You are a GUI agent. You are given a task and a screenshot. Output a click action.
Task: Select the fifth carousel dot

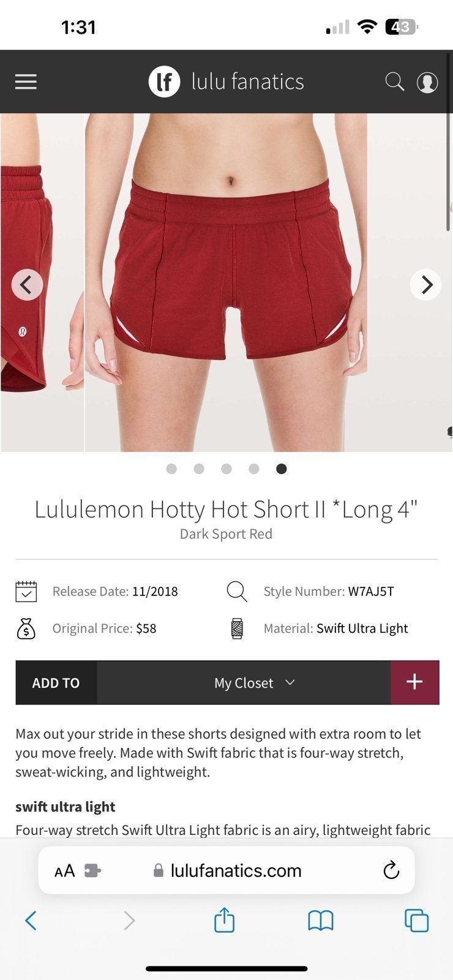coord(282,469)
